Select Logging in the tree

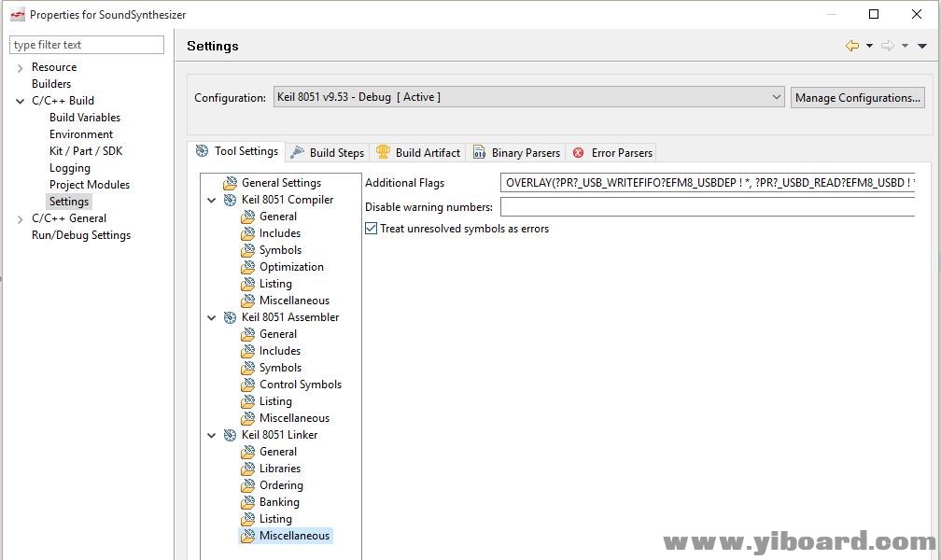coord(70,168)
